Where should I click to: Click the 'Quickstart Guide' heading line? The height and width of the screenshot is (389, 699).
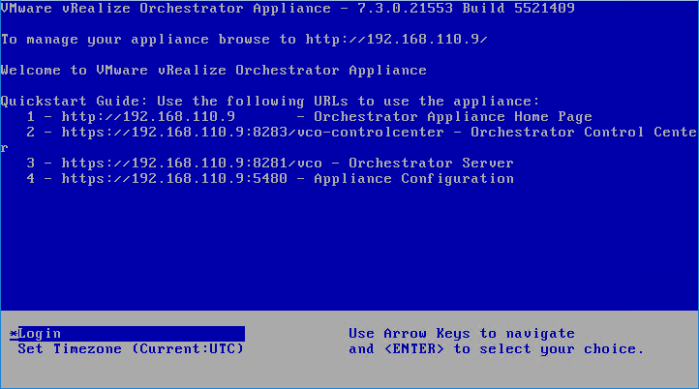point(270,102)
